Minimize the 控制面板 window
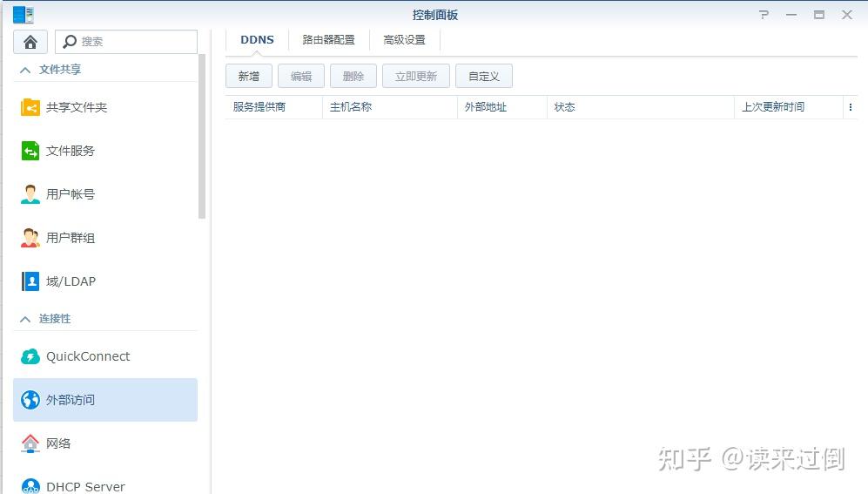868x494 pixels. pyautogui.click(x=791, y=15)
